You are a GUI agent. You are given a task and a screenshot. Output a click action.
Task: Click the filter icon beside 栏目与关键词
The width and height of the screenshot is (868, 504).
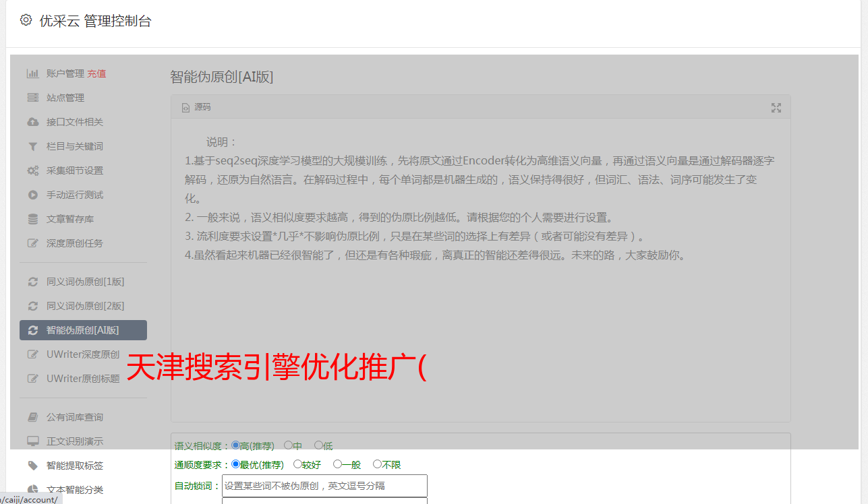click(x=32, y=146)
